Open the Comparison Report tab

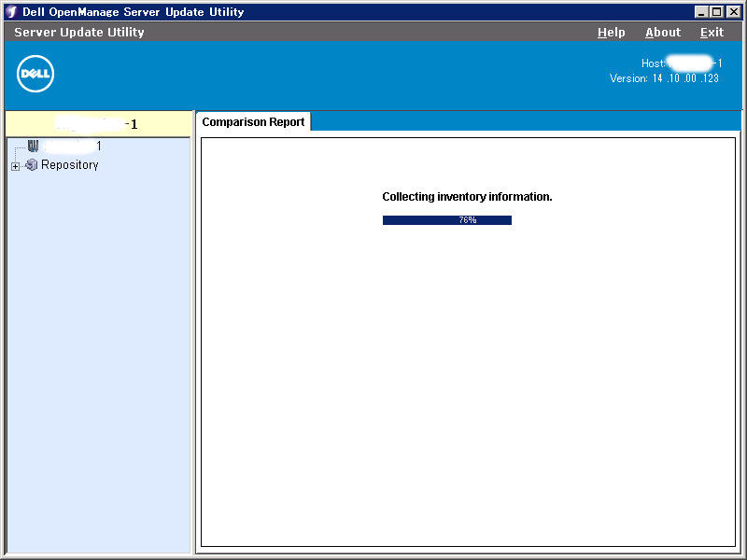pos(253,122)
